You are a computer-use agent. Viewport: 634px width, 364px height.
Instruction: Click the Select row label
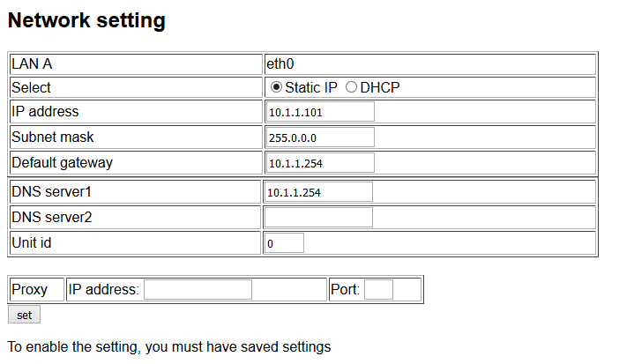point(32,87)
